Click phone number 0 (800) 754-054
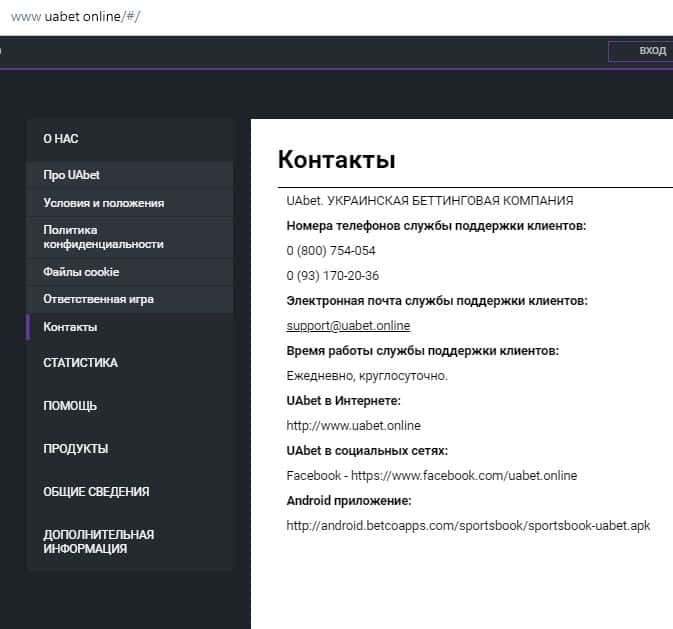Viewport: 673px width, 629px height. (x=331, y=251)
